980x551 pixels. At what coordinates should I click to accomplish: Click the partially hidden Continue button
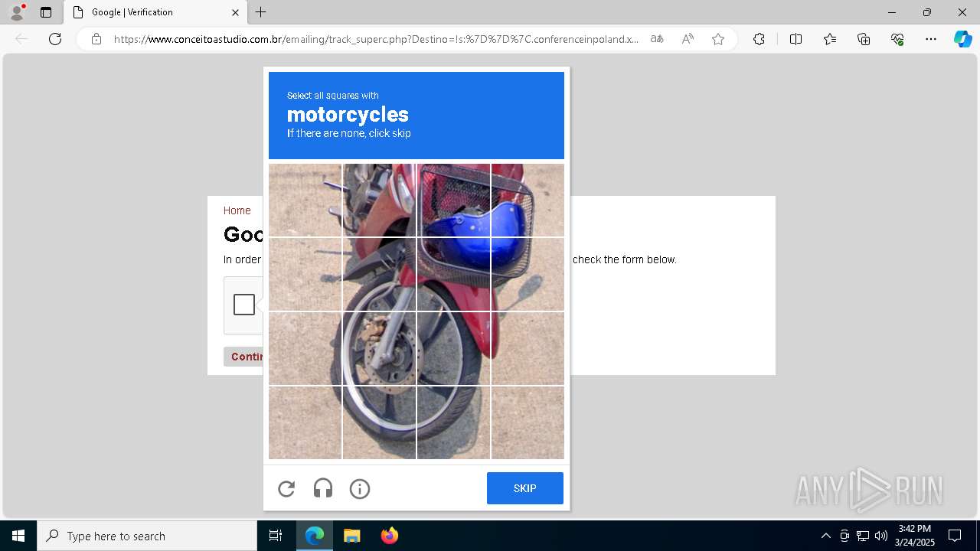point(243,357)
